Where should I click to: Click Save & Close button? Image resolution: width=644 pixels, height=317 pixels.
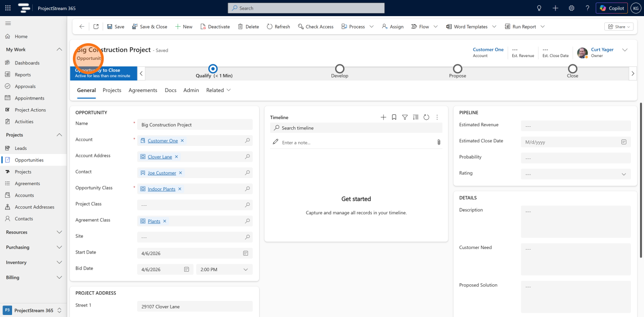(x=149, y=27)
